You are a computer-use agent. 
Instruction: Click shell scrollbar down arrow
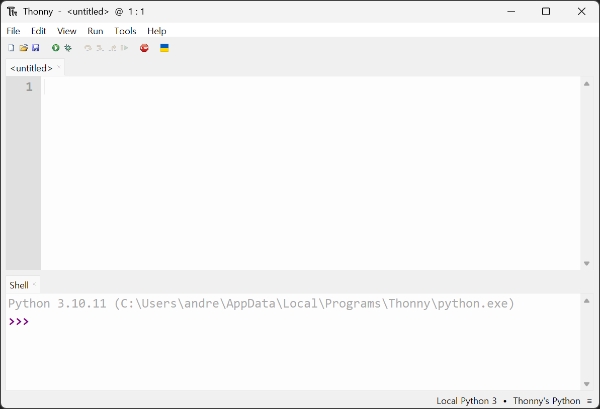[x=587, y=384]
